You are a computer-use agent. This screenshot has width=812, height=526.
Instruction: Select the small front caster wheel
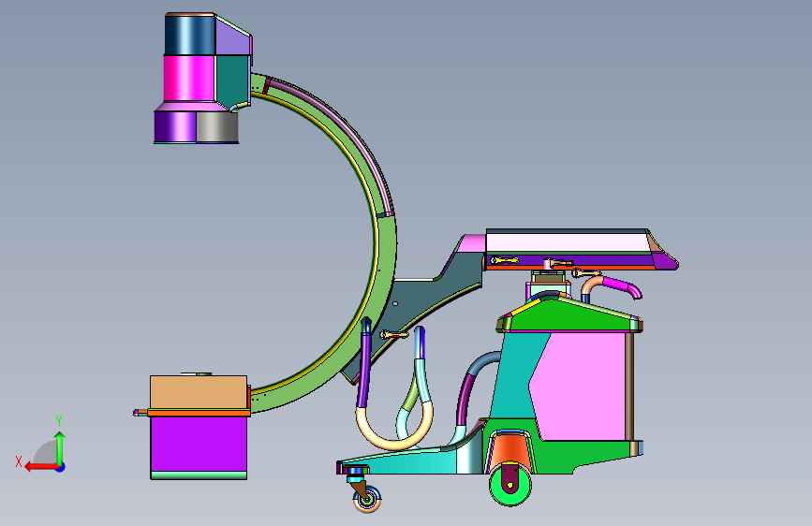(x=367, y=499)
